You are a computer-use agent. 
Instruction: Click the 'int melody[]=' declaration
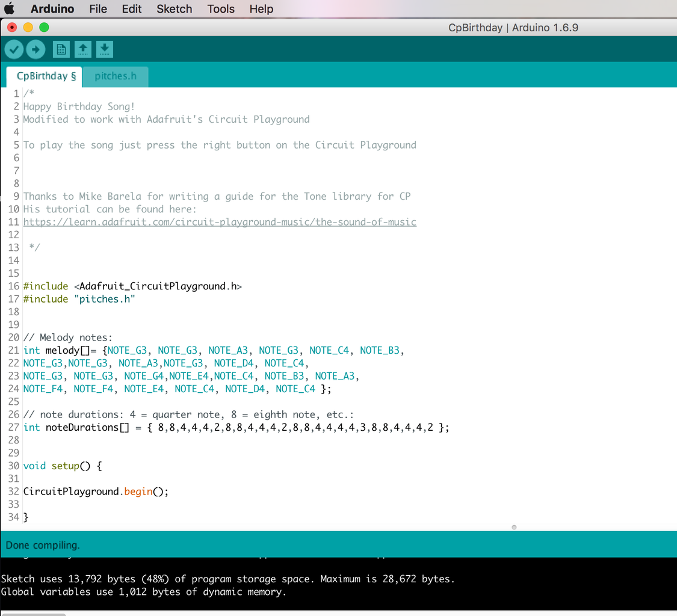click(60, 351)
